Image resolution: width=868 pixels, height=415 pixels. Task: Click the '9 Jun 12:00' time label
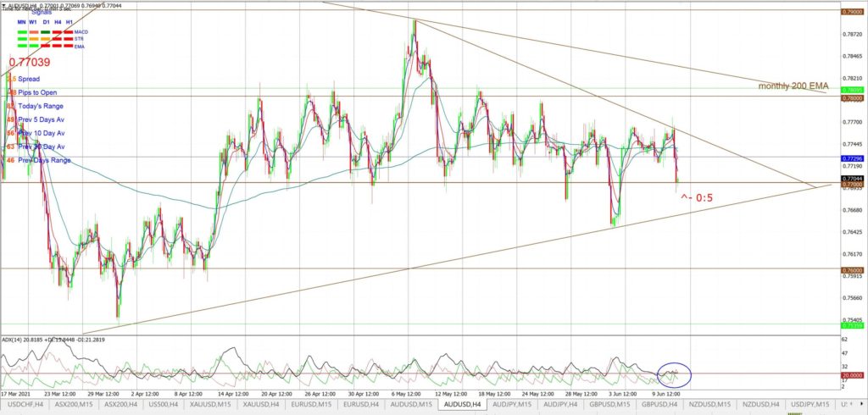[x=665, y=394]
